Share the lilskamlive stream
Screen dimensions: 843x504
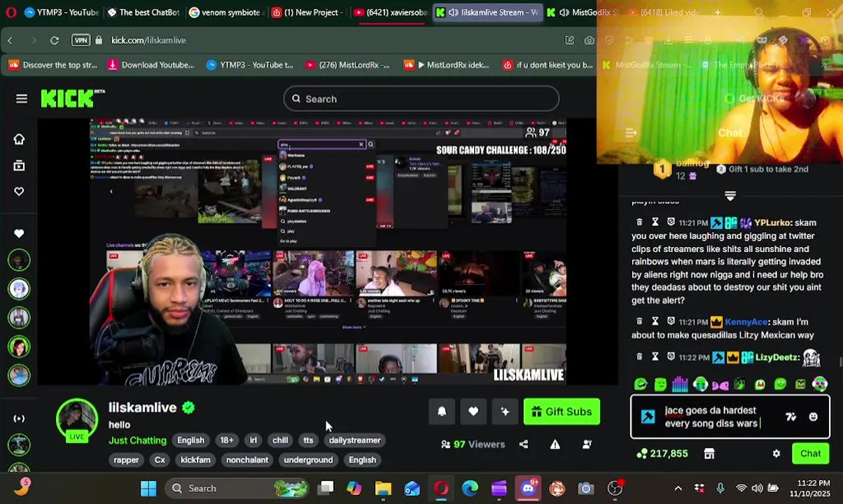click(524, 444)
